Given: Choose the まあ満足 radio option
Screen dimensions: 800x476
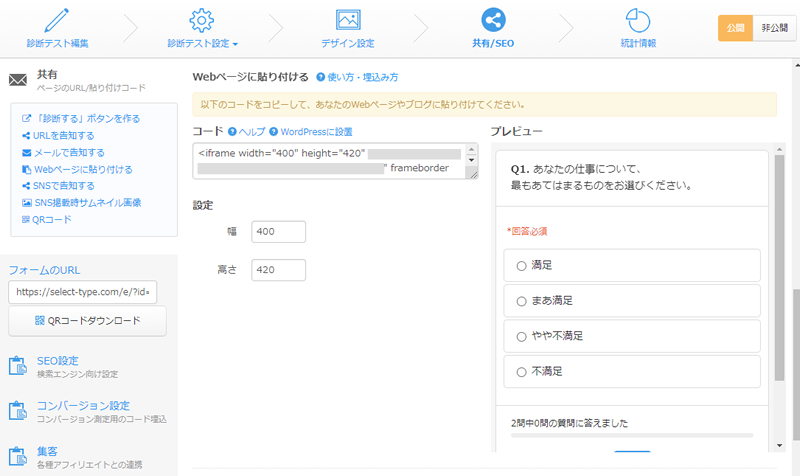Looking at the screenshot, I should (x=521, y=301).
